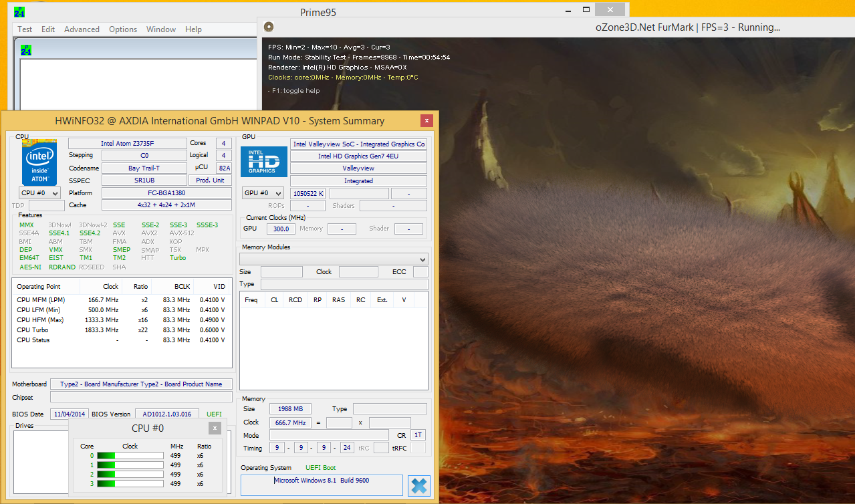The width and height of the screenshot is (855, 504).
Task: Click the Prime95 title bar icon
Action: click(19, 11)
